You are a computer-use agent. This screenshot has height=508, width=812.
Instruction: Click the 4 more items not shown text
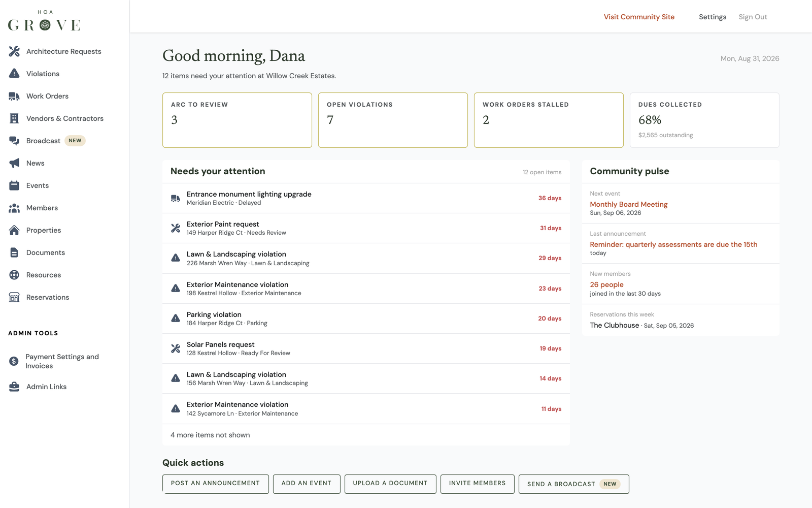coord(210,435)
